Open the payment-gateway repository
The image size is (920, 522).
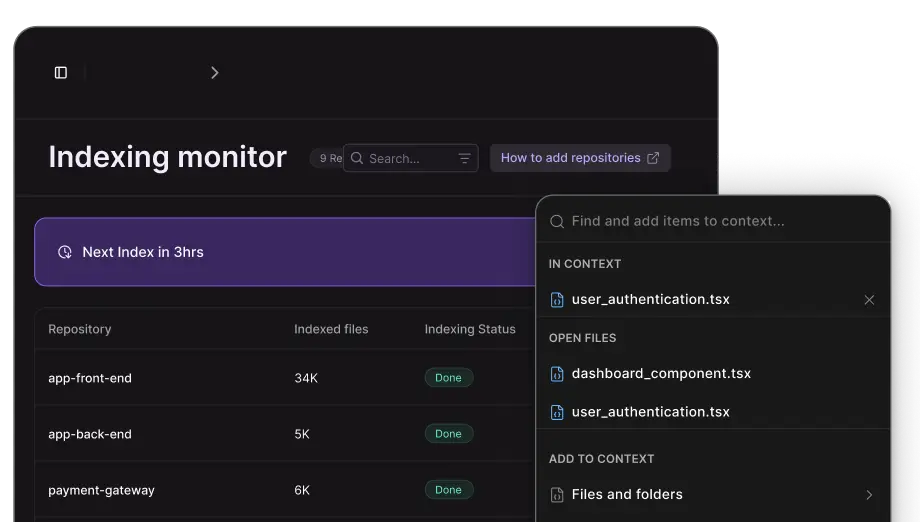click(x=101, y=490)
